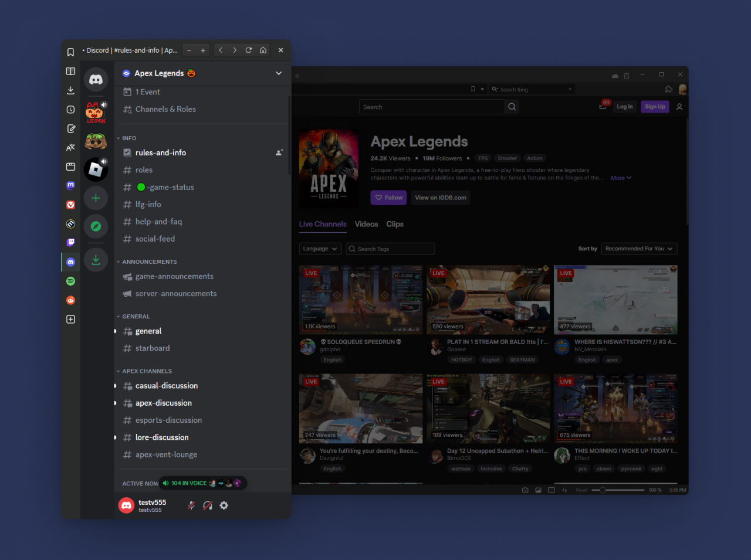This screenshot has width=751, height=560.
Task: Click invite icon next to rules-and-info
Action: click(x=279, y=152)
